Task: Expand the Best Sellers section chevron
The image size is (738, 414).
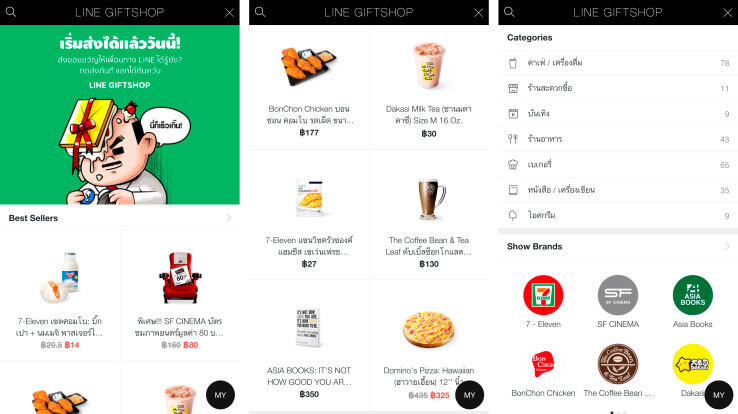Action: (x=229, y=218)
